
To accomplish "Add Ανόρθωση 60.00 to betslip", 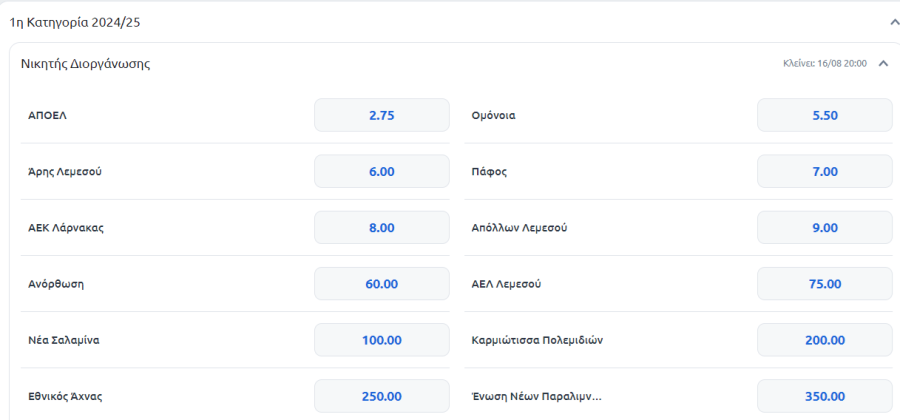I will pos(382,284).
